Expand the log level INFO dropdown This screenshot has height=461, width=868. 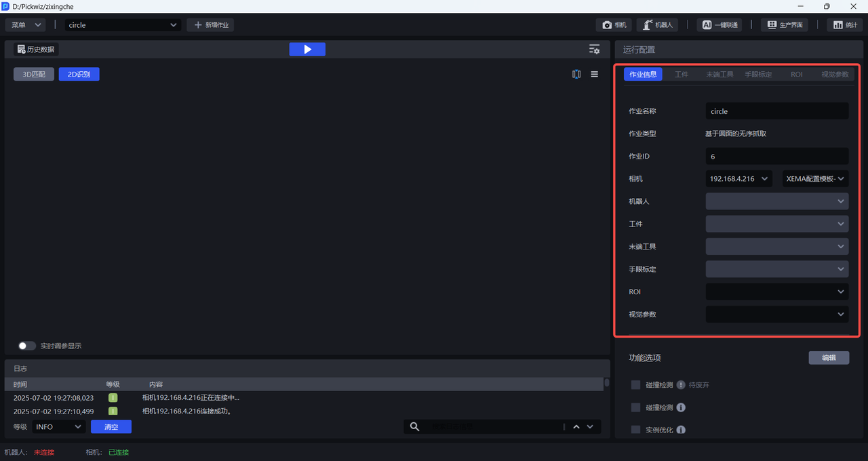pyautogui.click(x=58, y=427)
